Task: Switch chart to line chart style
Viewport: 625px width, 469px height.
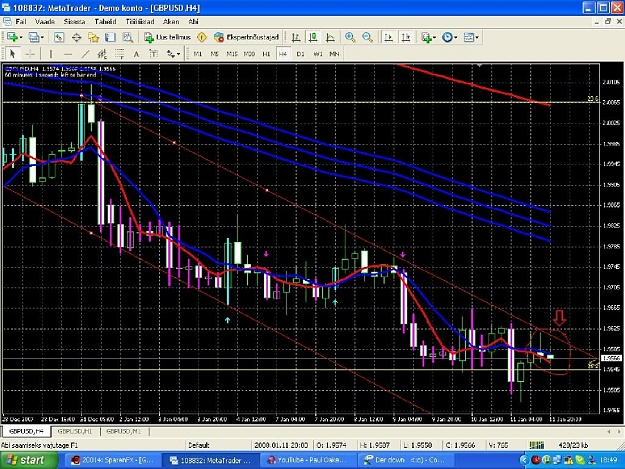Action: pyautogui.click(x=330, y=37)
